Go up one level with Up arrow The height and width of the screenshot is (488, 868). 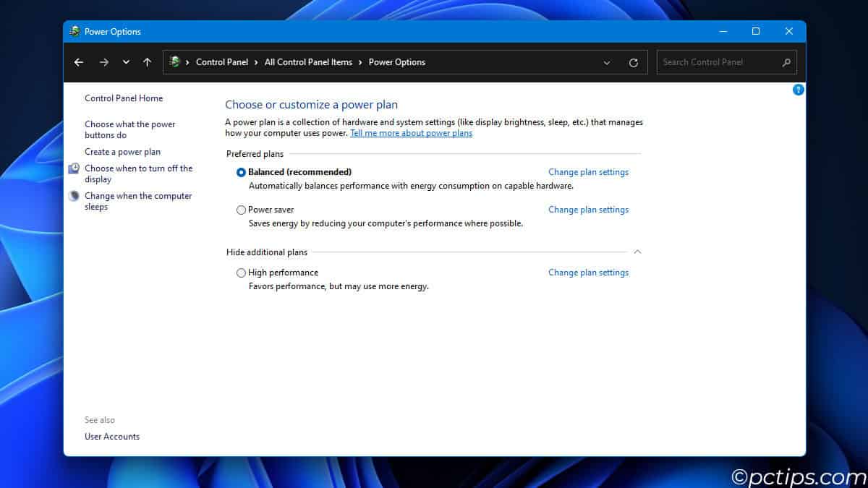(x=147, y=62)
